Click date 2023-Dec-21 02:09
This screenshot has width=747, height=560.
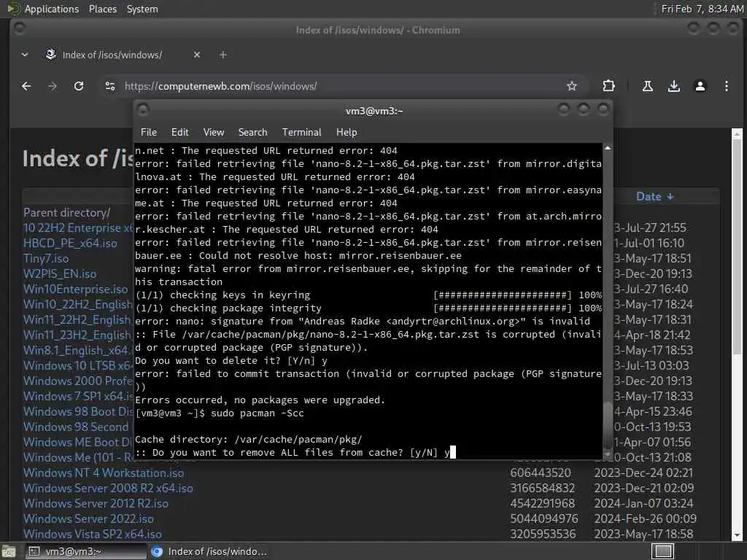pos(643,488)
